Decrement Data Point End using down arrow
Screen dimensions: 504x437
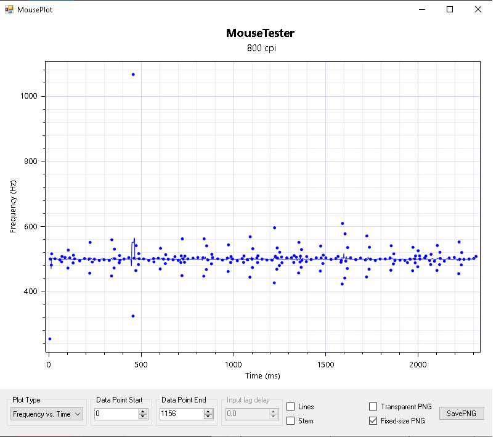point(208,417)
